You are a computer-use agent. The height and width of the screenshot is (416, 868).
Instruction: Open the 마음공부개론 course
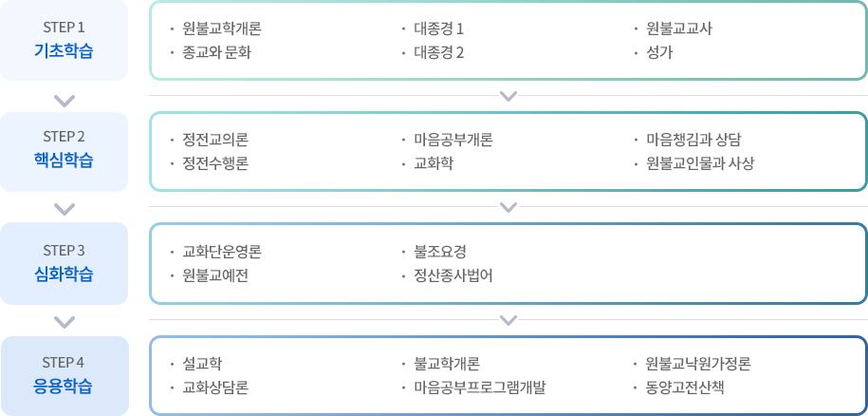(x=453, y=140)
